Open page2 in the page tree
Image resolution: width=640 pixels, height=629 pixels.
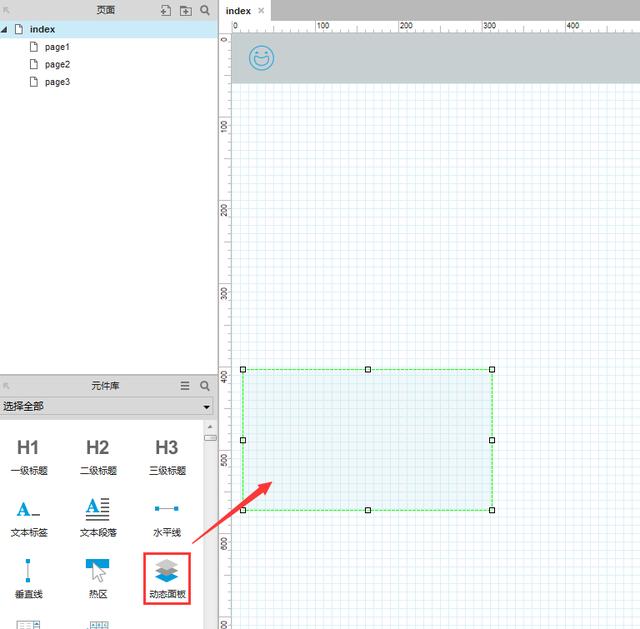[x=57, y=64]
